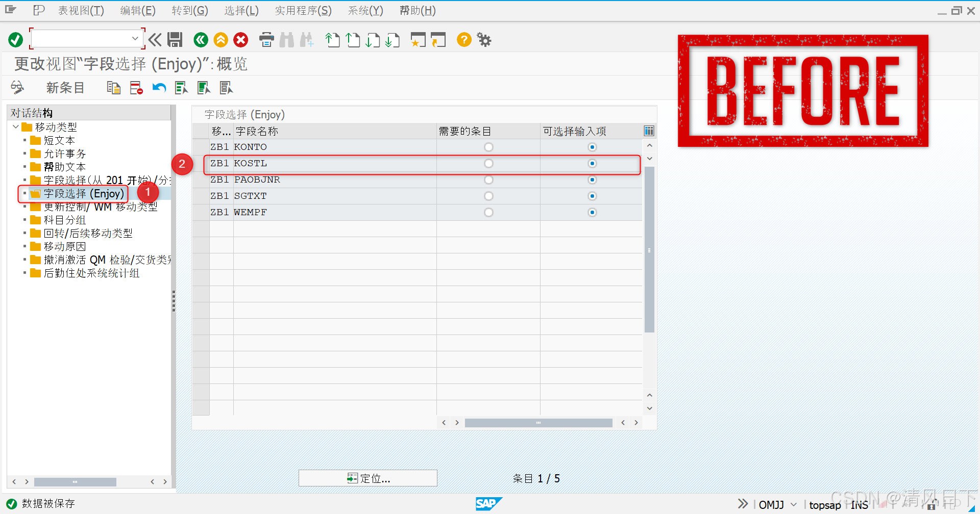Open table settings column configuration icon
Screen dimensions: 980x514
649,131
